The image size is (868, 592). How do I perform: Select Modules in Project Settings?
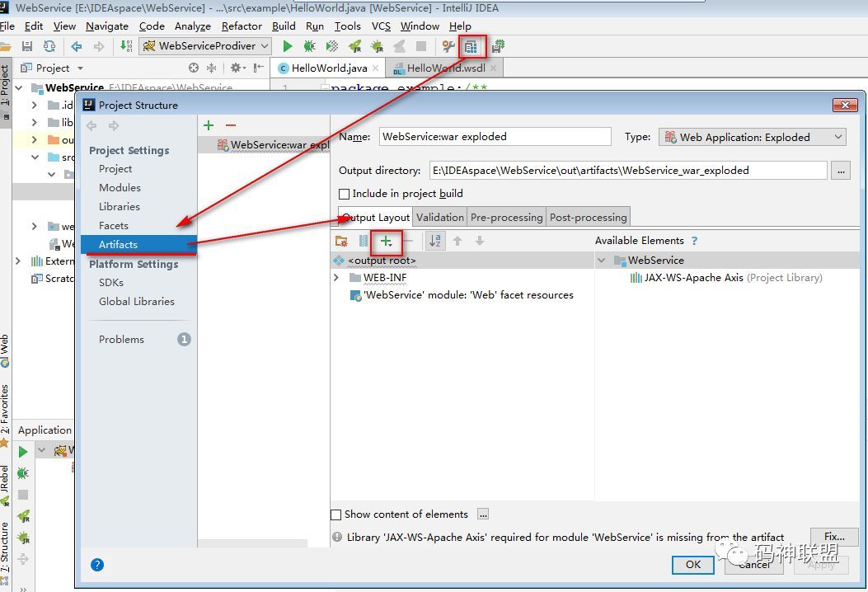[x=120, y=188]
